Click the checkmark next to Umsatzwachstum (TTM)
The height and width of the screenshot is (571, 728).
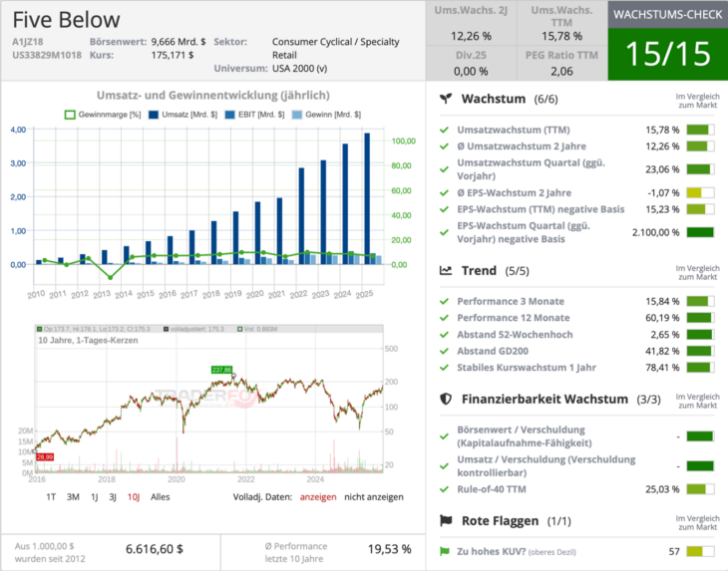click(445, 130)
